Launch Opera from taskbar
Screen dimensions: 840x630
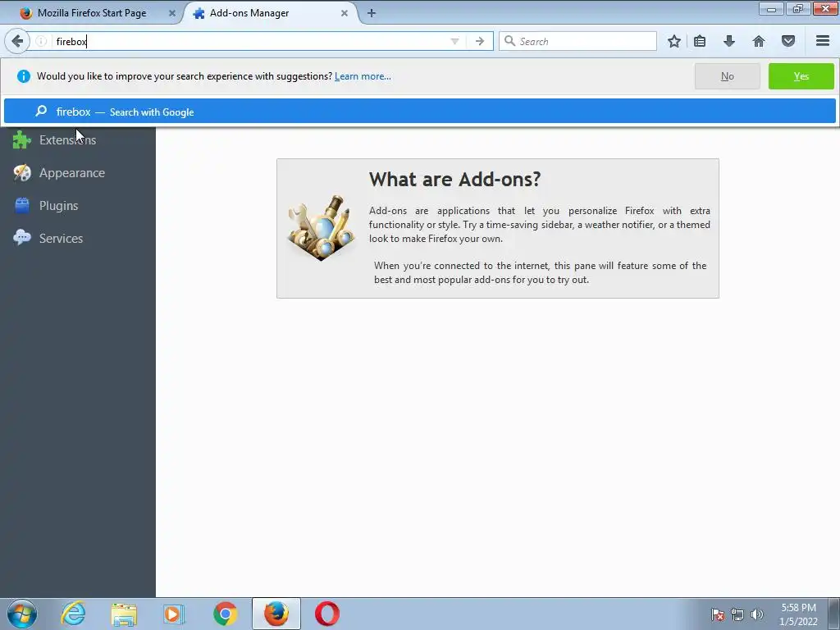pyautogui.click(x=326, y=614)
